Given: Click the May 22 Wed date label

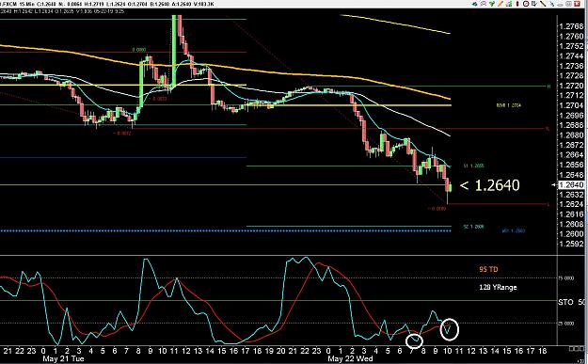Looking at the screenshot, I should pos(350,358).
